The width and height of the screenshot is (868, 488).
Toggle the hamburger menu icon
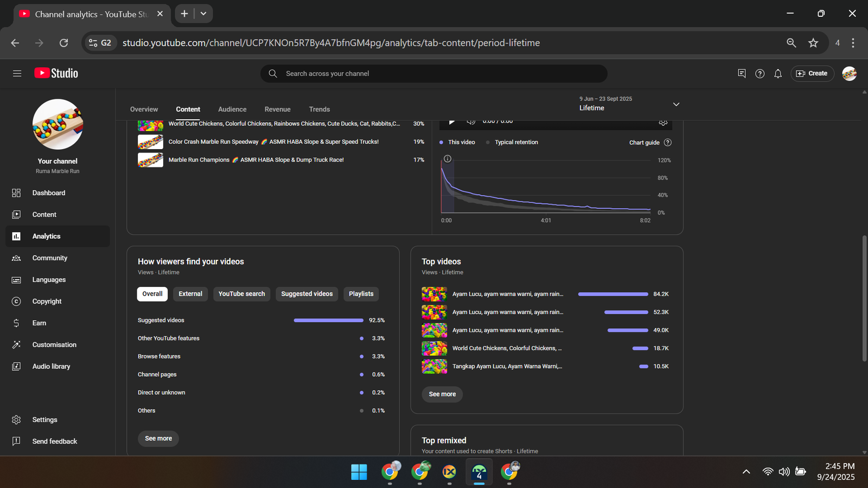[17, 74]
